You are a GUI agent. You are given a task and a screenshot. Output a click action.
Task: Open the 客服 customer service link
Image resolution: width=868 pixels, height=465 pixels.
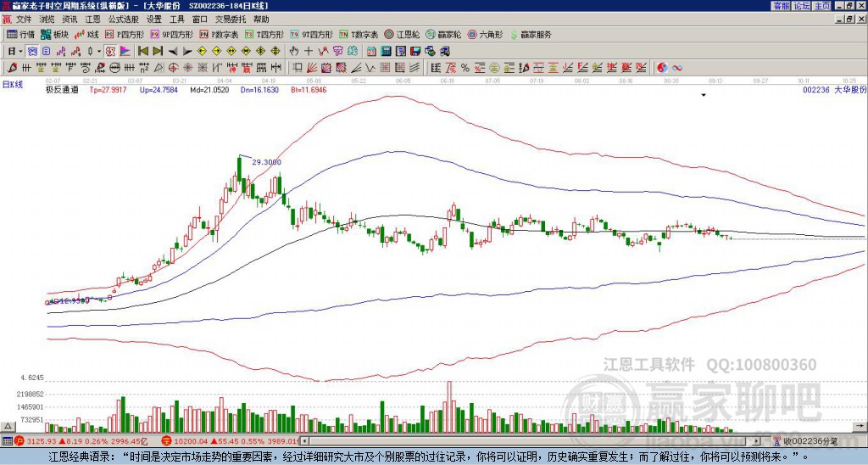(781, 6)
